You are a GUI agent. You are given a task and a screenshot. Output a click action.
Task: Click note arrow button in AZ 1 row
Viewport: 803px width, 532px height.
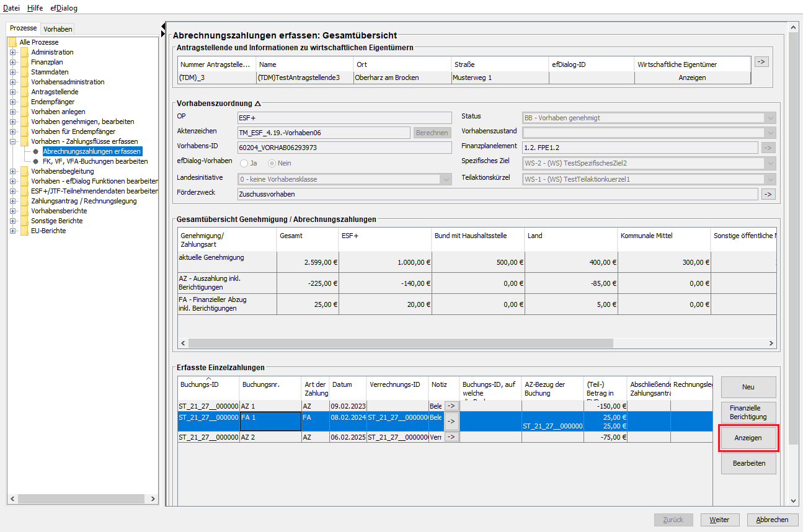click(451, 406)
